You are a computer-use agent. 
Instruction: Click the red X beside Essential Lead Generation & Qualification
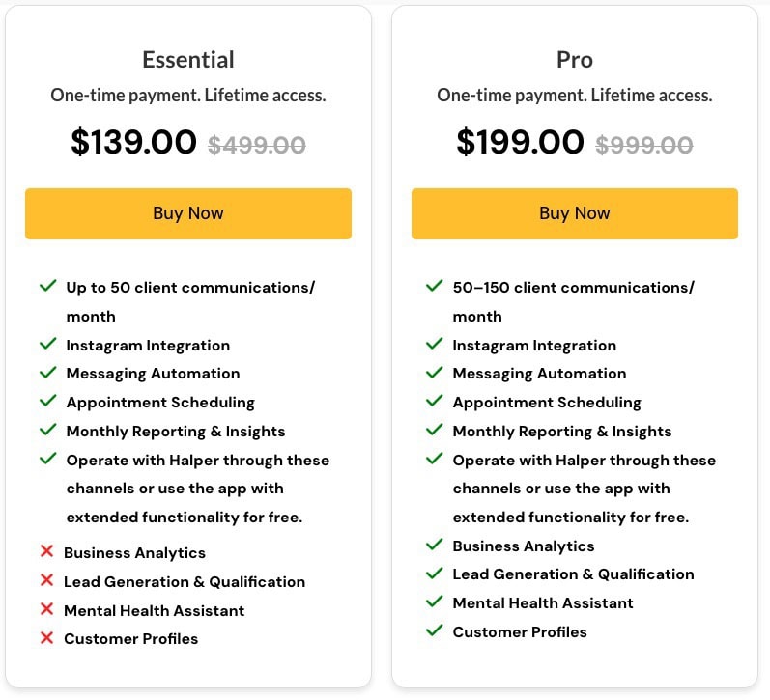46,580
